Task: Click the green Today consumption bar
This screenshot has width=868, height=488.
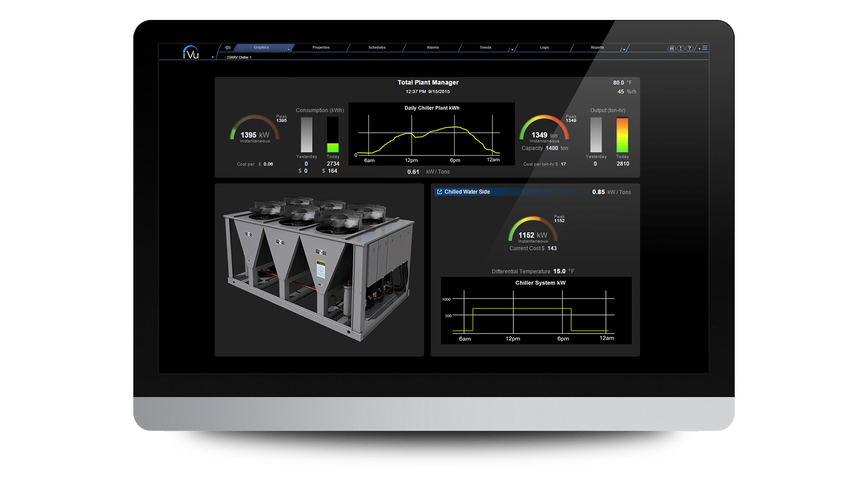Action: 333,147
